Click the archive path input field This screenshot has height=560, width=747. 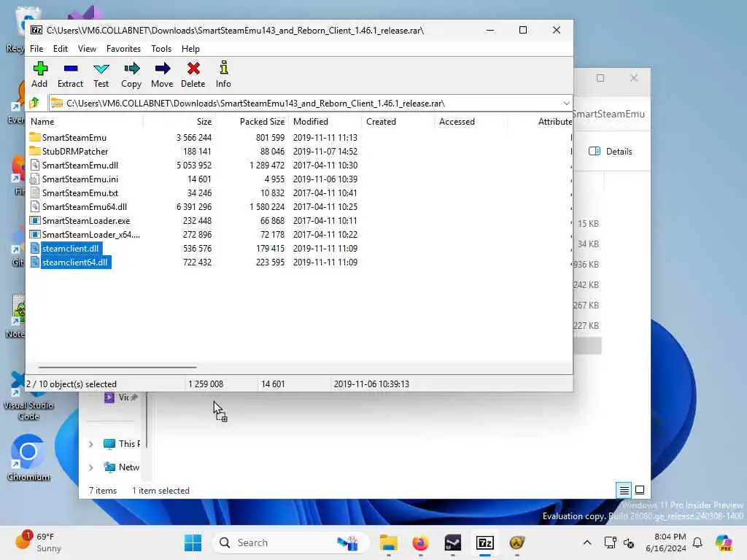click(x=305, y=104)
